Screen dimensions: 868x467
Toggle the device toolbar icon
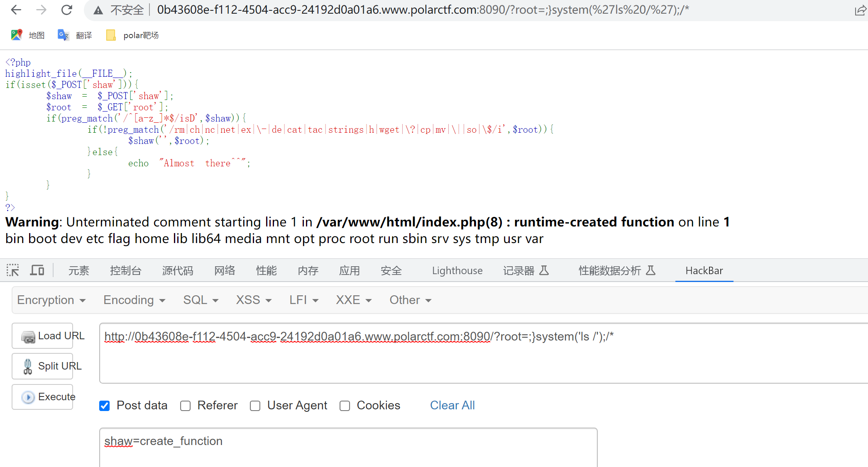tap(37, 270)
